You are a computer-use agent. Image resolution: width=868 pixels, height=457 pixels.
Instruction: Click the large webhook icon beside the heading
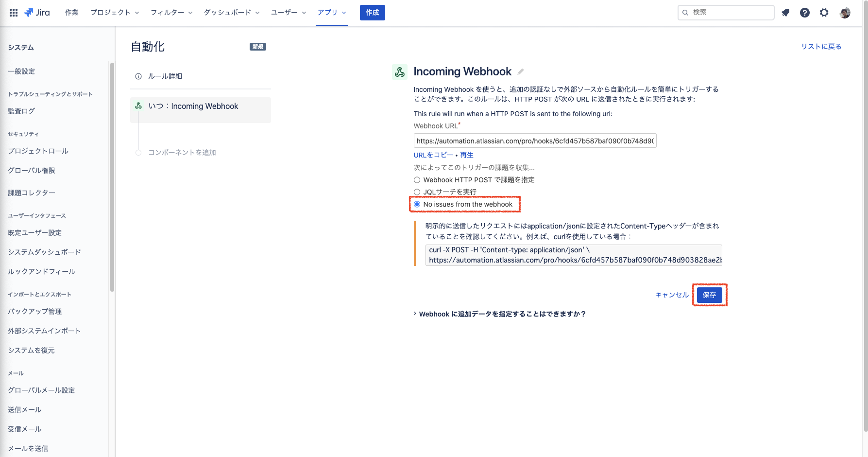click(400, 72)
